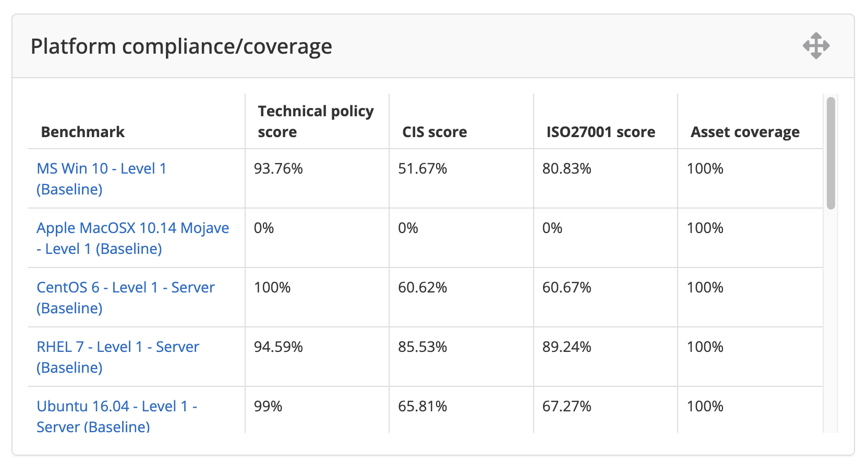Open MS Win 10 - Level 1 benchmark
Image resolution: width=868 pixels, height=464 pixels.
click(101, 169)
